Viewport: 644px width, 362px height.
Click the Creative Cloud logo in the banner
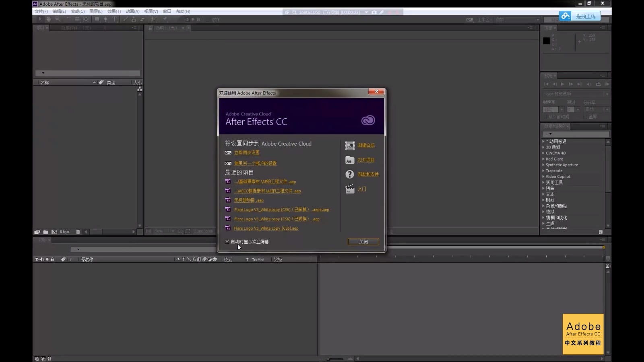click(x=368, y=120)
